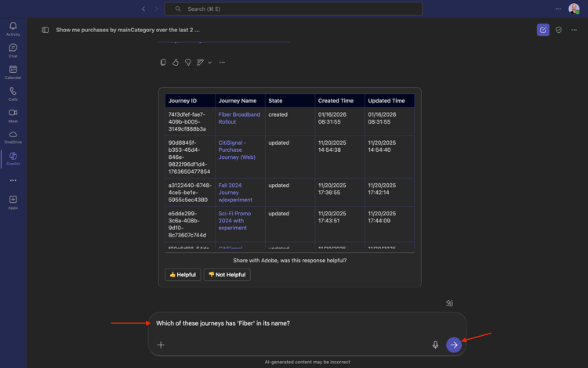588x368 pixels.
Task: Expand the edit options dropdown chevron
Action: coord(210,63)
